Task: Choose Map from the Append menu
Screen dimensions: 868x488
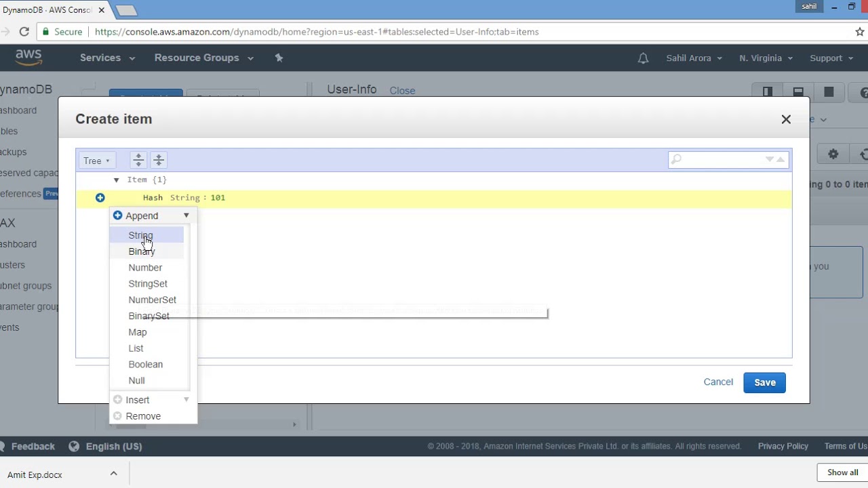Action: point(146,332)
